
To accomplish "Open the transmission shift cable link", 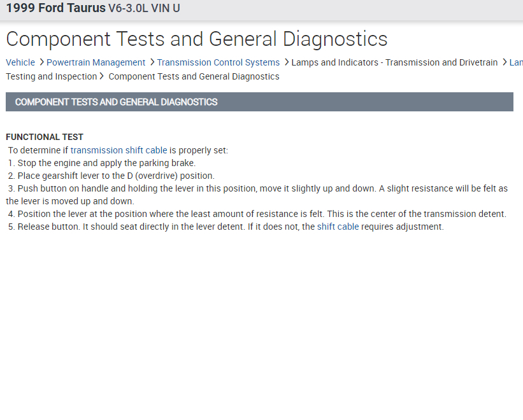I will 118,150.
